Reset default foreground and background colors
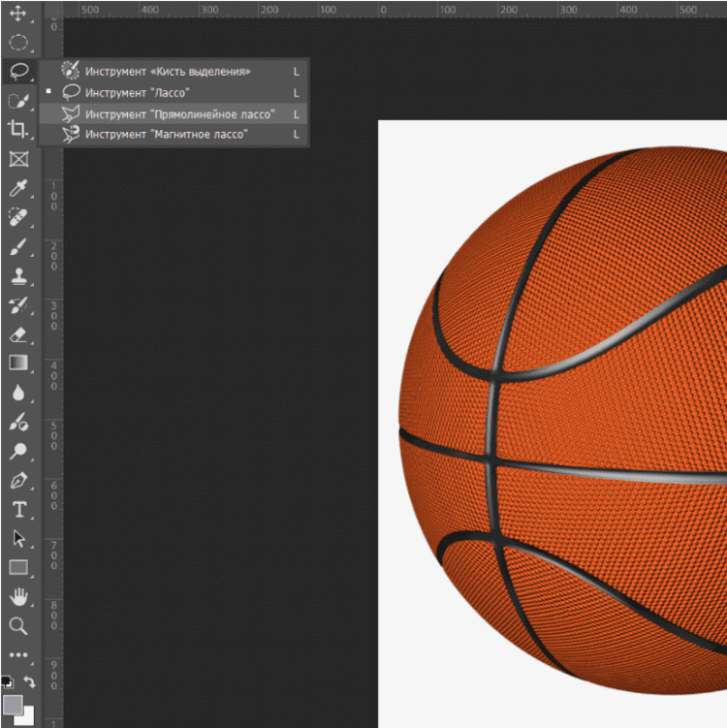This screenshot has width=727, height=728. point(7,681)
